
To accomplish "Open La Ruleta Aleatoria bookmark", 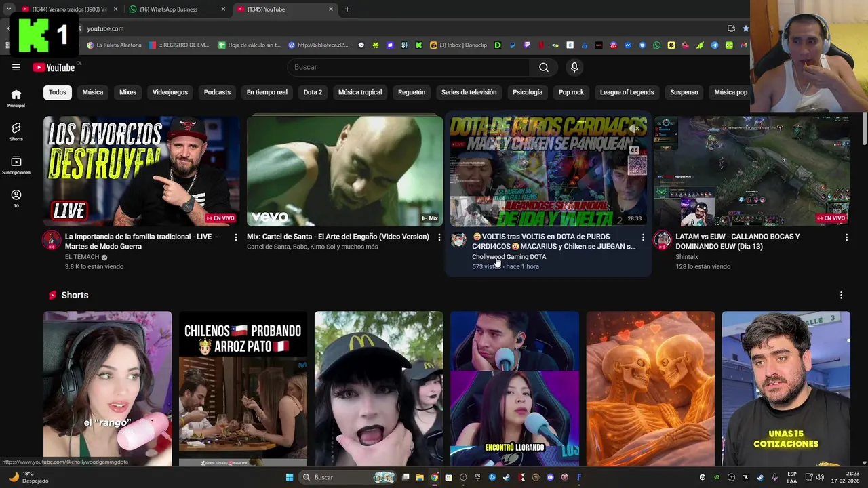I will pos(115,45).
